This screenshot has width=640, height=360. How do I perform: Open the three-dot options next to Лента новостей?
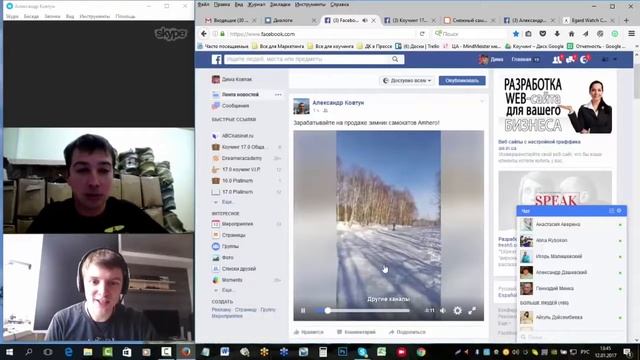pos(278,94)
